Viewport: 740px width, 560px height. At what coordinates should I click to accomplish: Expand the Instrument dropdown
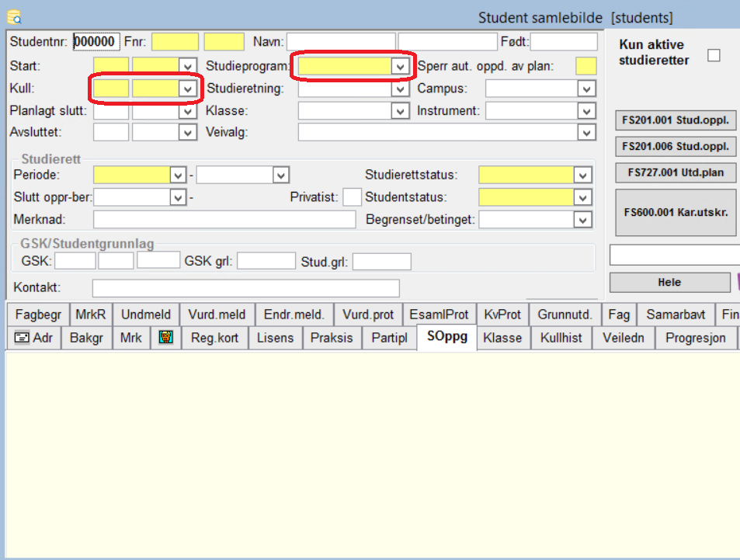pos(586,111)
